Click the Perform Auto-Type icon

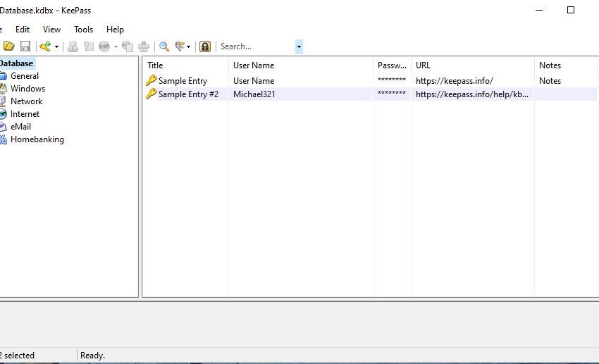144,46
